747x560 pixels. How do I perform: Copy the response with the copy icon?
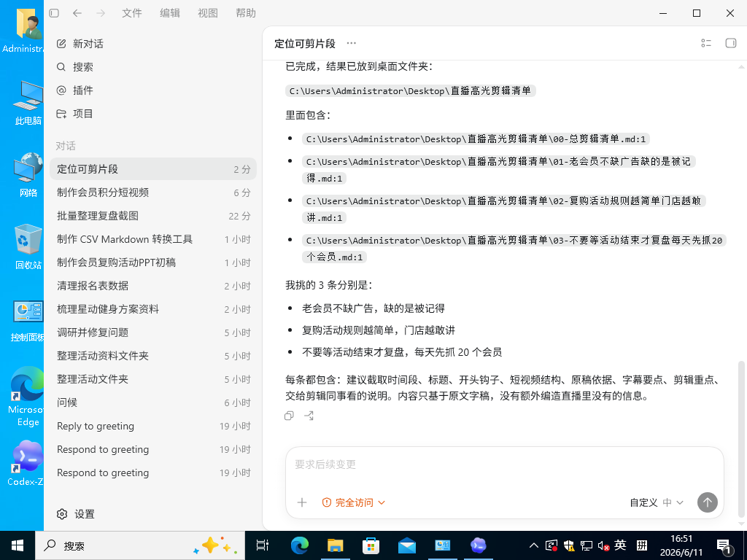pyautogui.click(x=289, y=416)
